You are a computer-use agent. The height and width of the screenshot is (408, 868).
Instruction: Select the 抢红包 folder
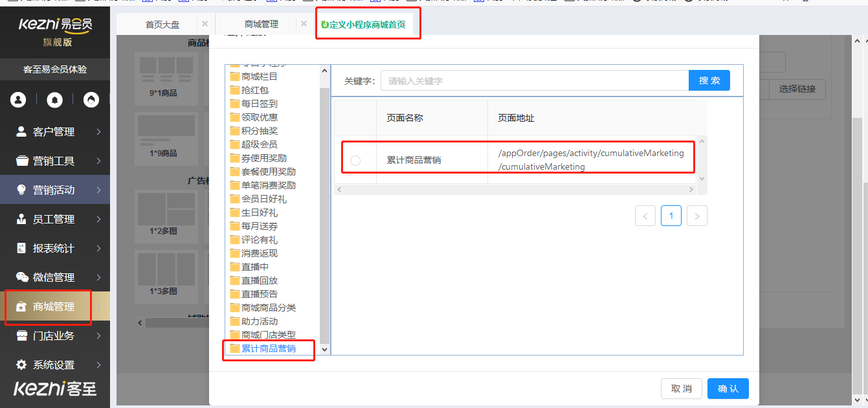249,90
